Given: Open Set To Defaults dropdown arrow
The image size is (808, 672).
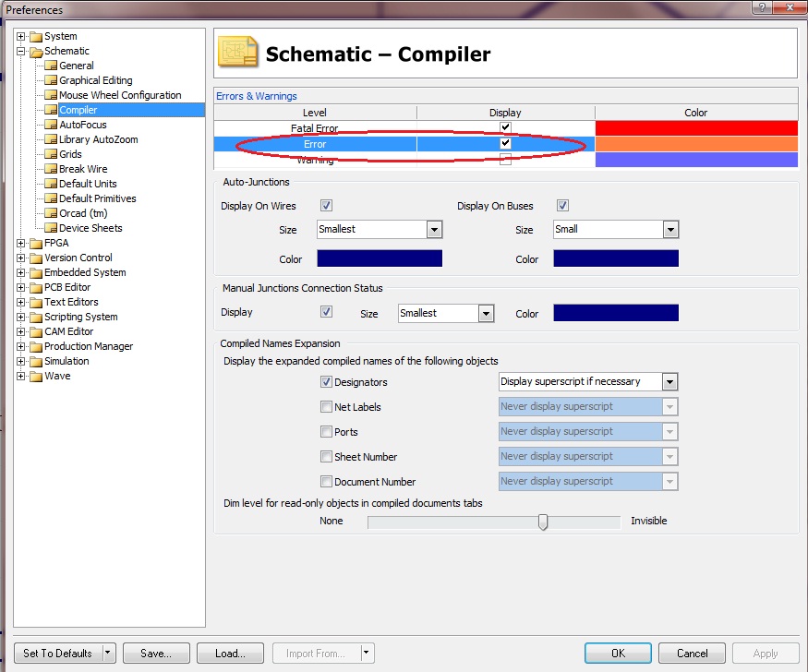Looking at the screenshot, I should point(108,653).
